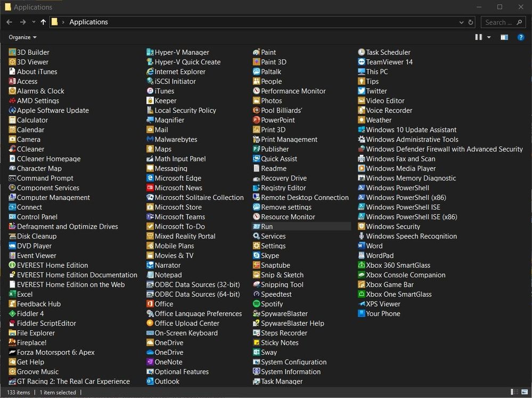Select 'SpywareBlaster Help'
Viewport: 532px width, 398px height.
pos(289,323)
